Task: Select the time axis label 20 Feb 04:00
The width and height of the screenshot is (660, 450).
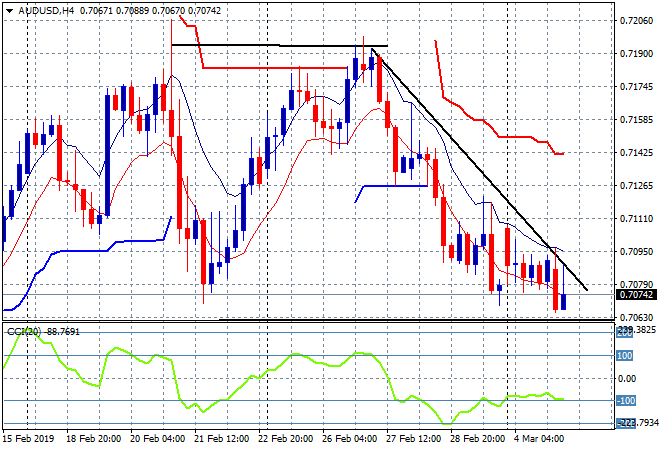Action: (x=157, y=439)
